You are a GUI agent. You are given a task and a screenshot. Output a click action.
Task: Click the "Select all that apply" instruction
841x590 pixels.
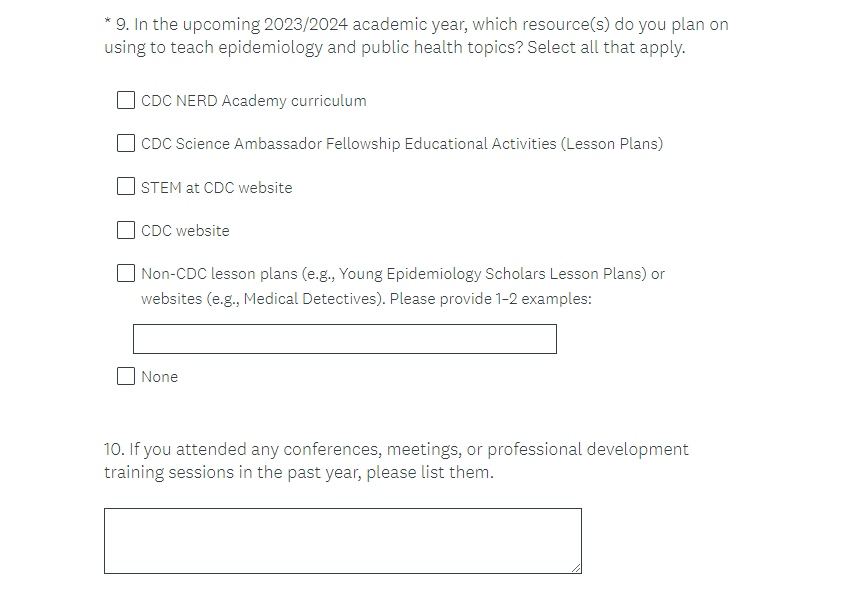click(x=606, y=48)
